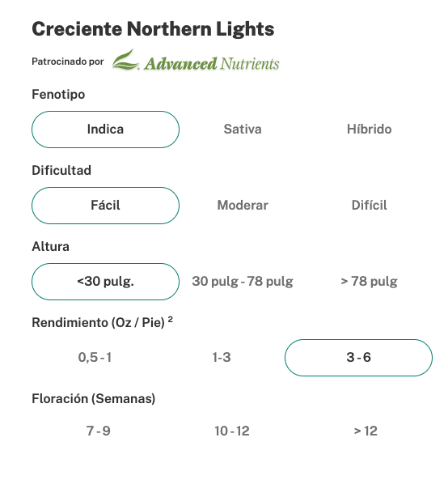Choose 30 pulg - 78 pulg height
The width and height of the screenshot is (448, 497).
[x=243, y=282]
